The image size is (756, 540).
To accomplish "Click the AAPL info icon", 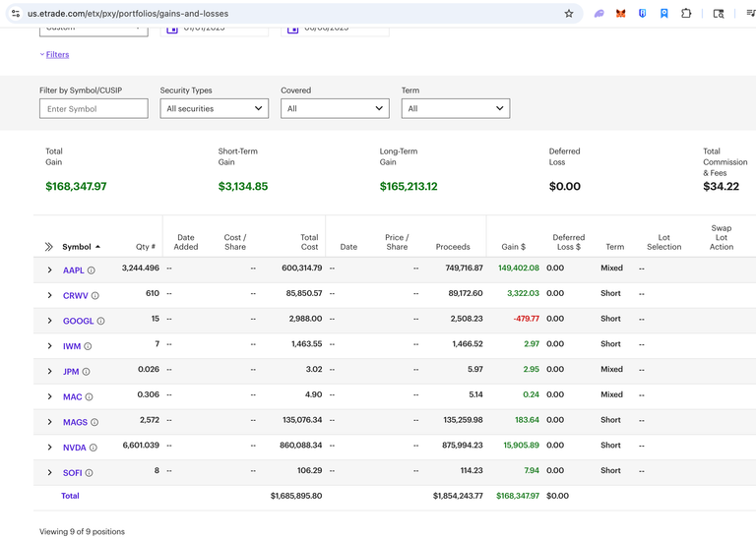I will (x=92, y=270).
